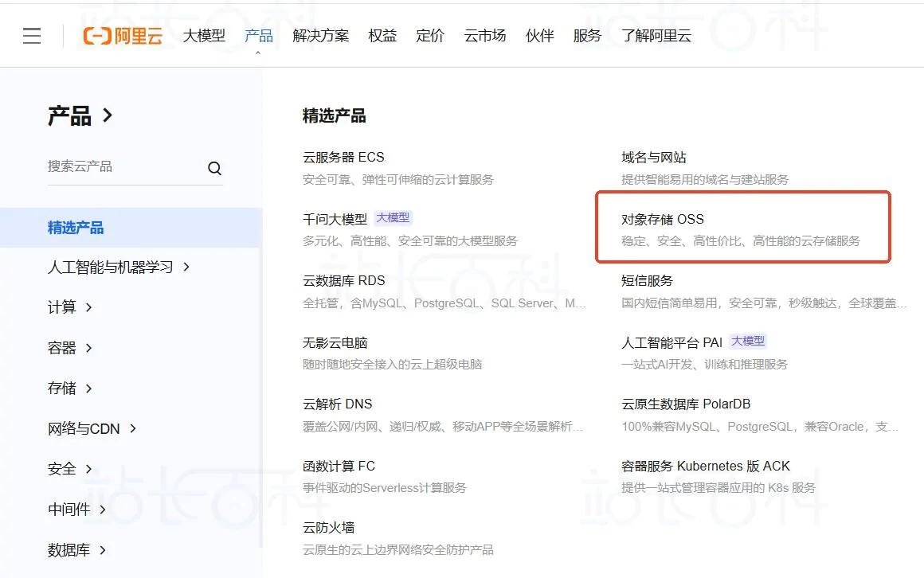Click the 大模型 badge beside 人工智能平台 PAI

point(747,341)
